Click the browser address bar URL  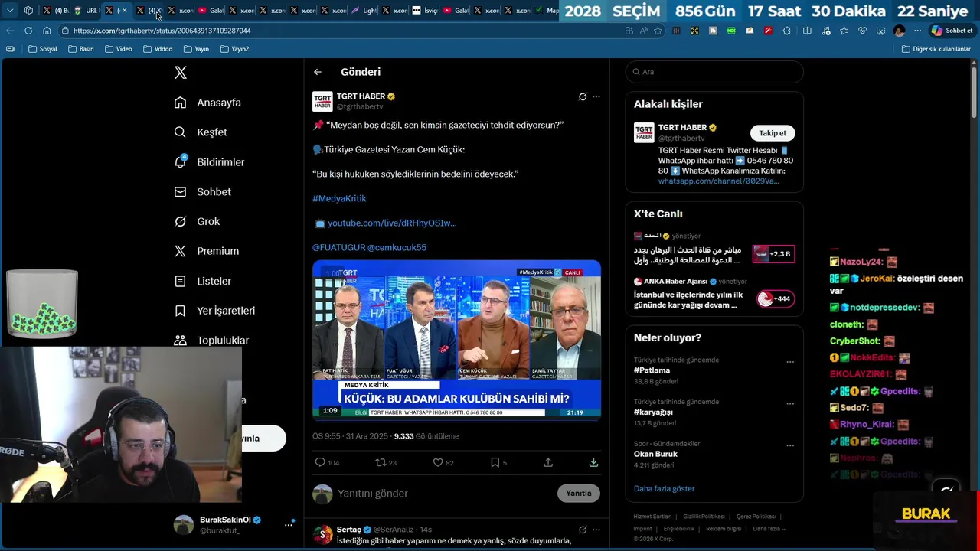162,31
